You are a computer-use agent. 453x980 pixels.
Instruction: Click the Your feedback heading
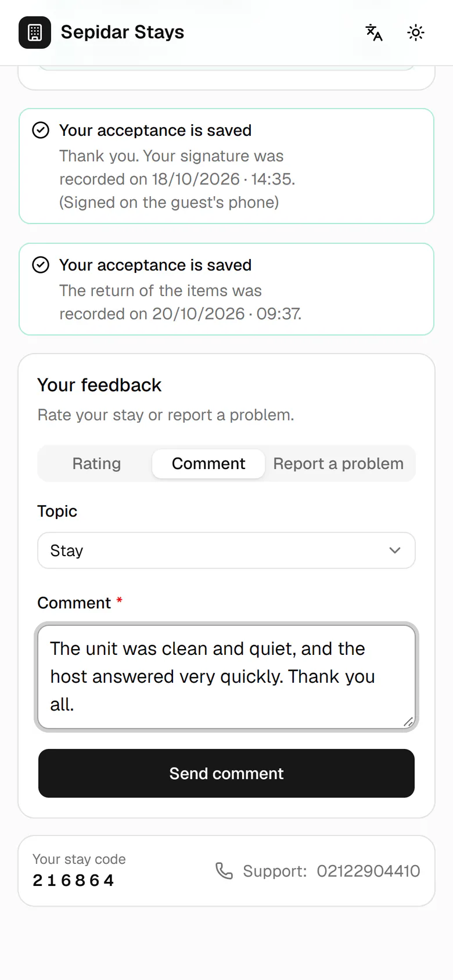(99, 385)
